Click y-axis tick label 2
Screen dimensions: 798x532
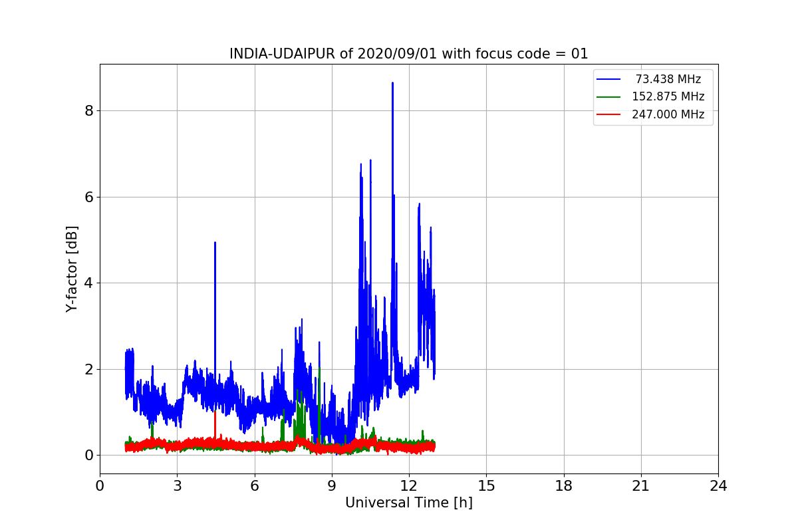pos(88,369)
